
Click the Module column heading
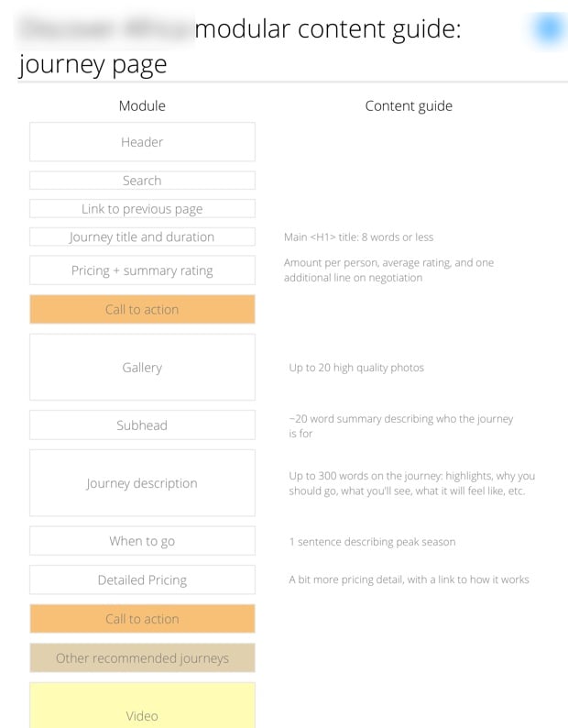tap(142, 105)
